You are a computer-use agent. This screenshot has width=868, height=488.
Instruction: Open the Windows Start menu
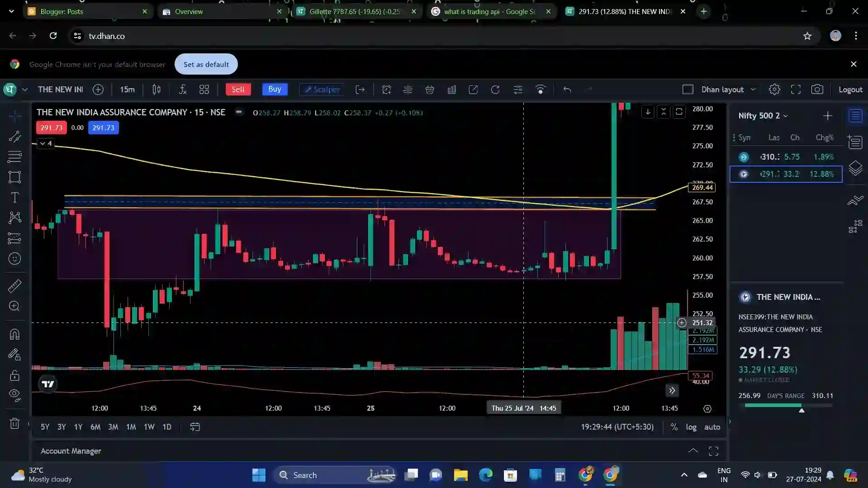tap(259, 475)
